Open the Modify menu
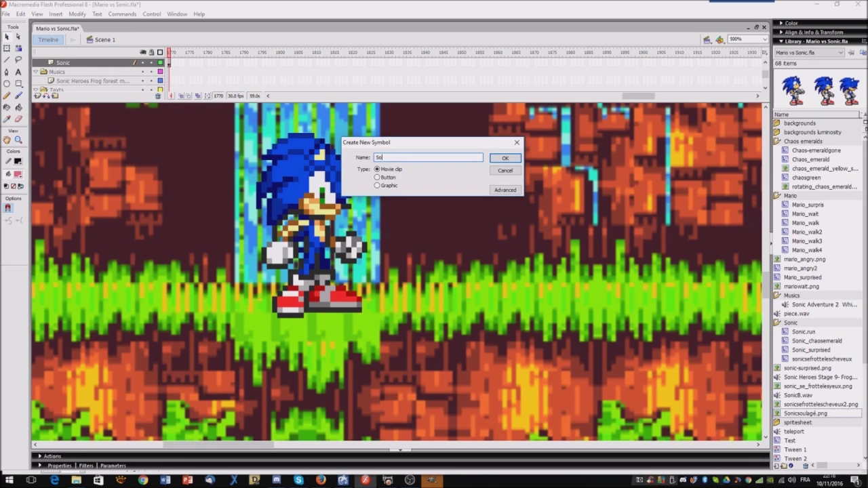Image resolution: width=868 pixels, height=488 pixels. point(77,14)
